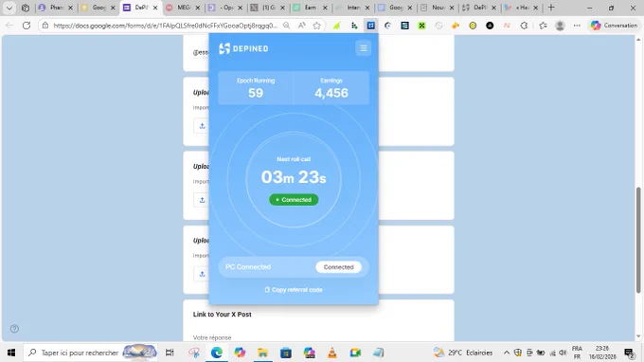Screen dimensions: 644x362
Task: Click the active DePINed extension icon in toolbar
Action: 371,26
